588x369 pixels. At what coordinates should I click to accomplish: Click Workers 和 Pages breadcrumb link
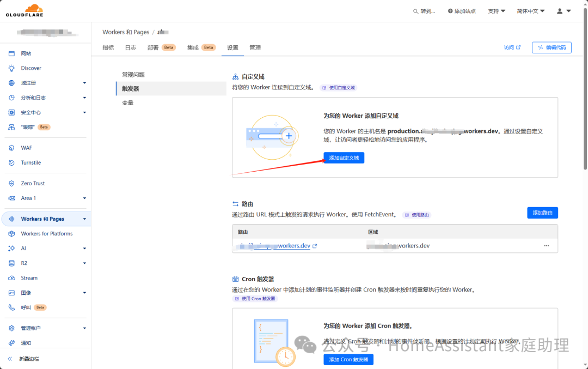coord(126,32)
